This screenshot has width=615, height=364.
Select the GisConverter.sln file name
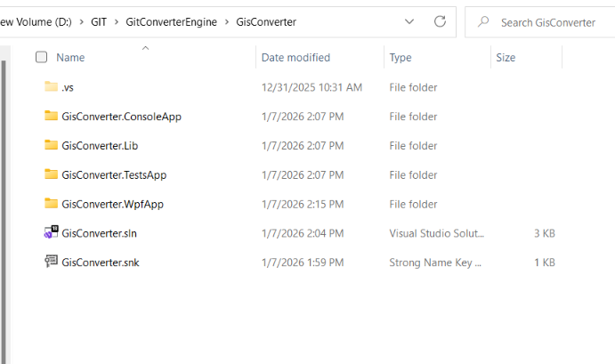click(99, 233)
